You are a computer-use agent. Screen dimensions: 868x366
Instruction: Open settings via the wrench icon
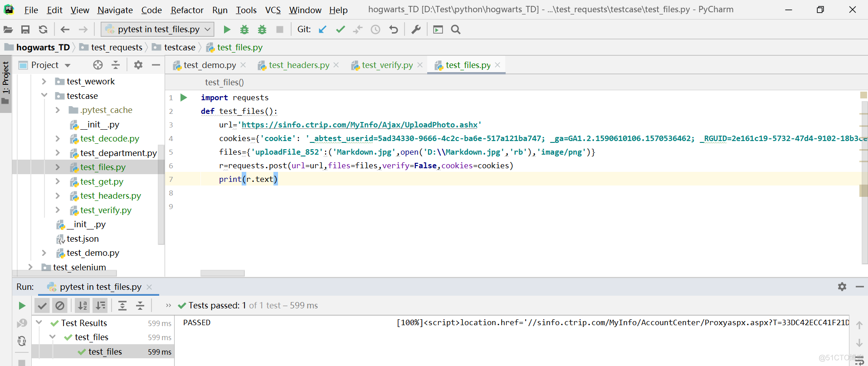pyautogui.click(x=416, y=29)
